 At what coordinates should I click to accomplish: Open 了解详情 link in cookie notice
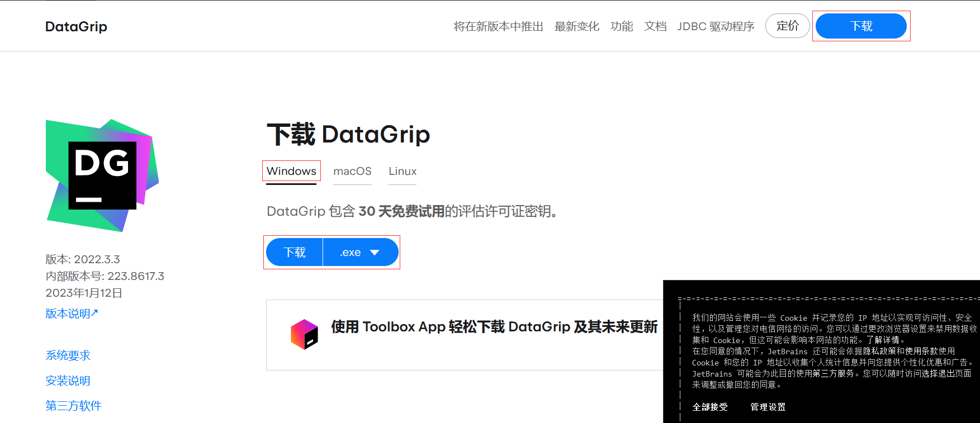883,340
